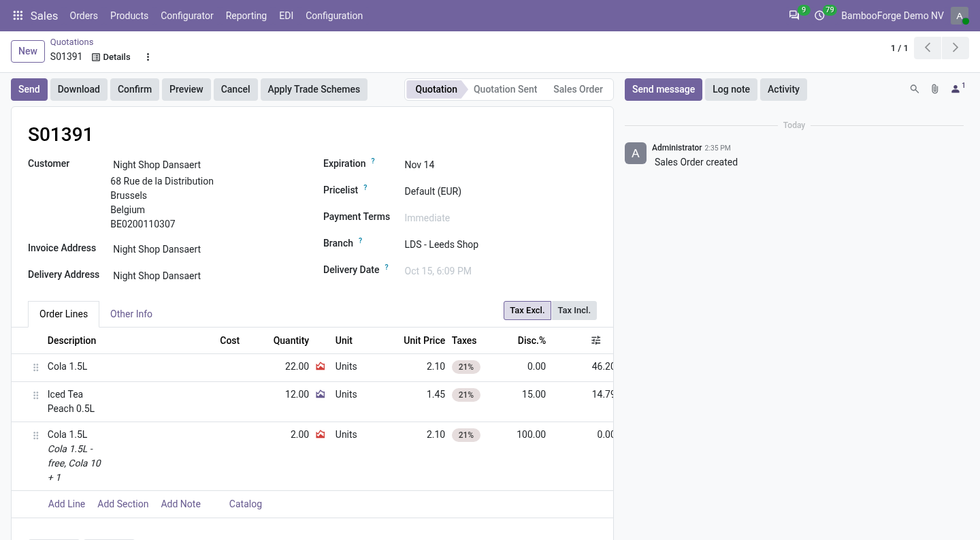Open the Branch LDS - Leeds Shop field

(500, 244)
